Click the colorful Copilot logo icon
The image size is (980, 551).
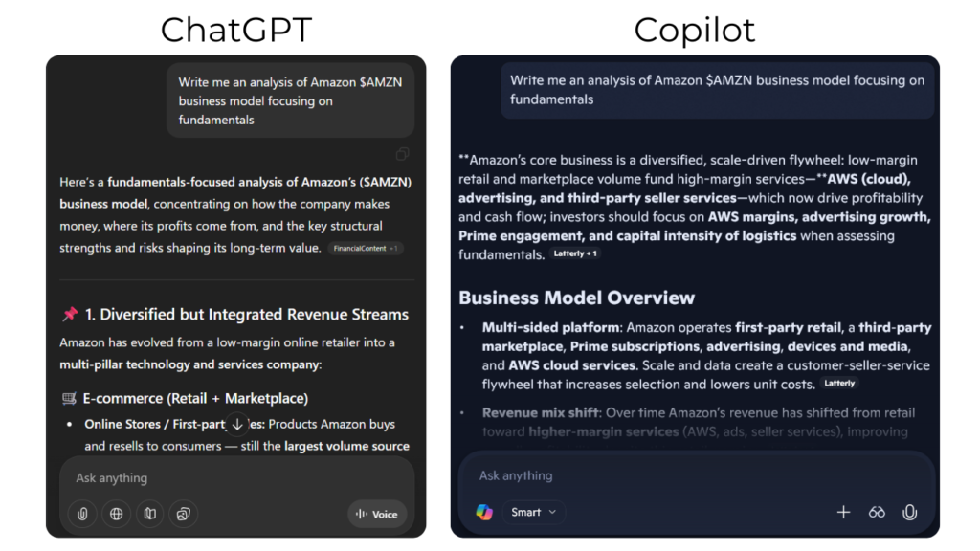[x=484, y=512]
